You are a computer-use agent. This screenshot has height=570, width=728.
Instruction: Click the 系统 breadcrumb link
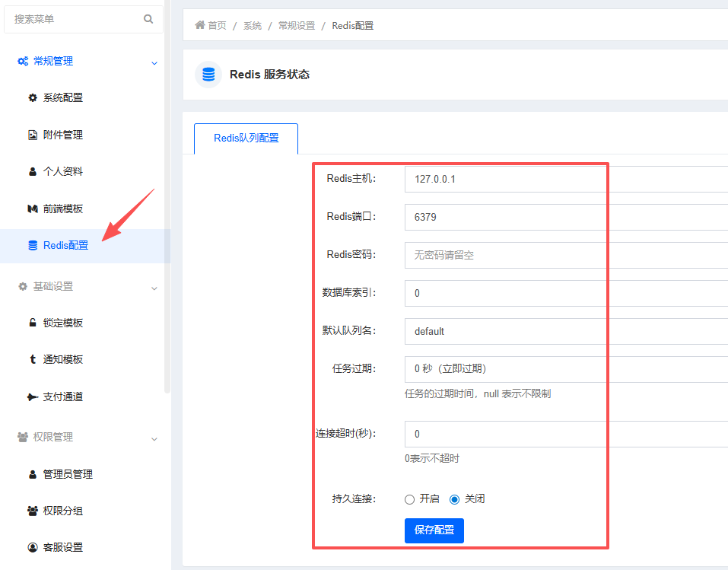[x=253, y=26]
